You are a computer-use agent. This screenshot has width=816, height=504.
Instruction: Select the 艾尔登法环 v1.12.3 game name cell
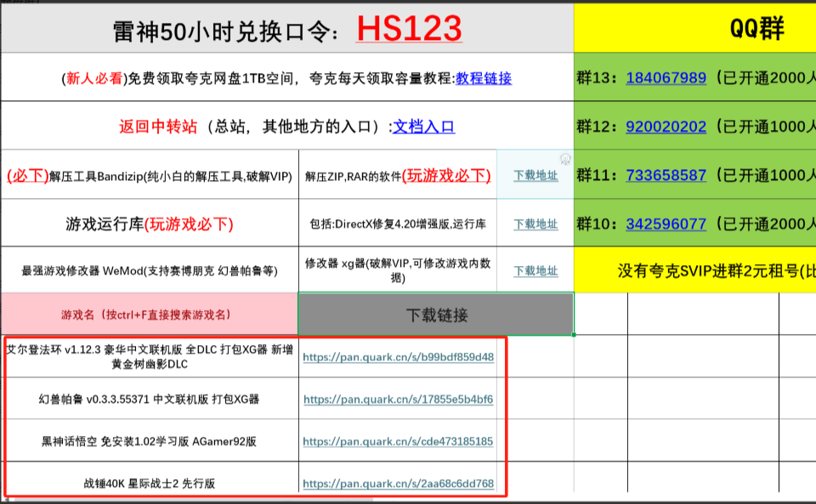(x=150, y=356)
